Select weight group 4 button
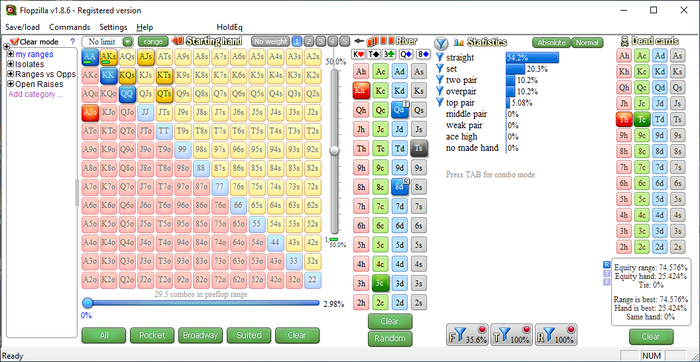The image size is (700, 362). [x=333, y=42]
